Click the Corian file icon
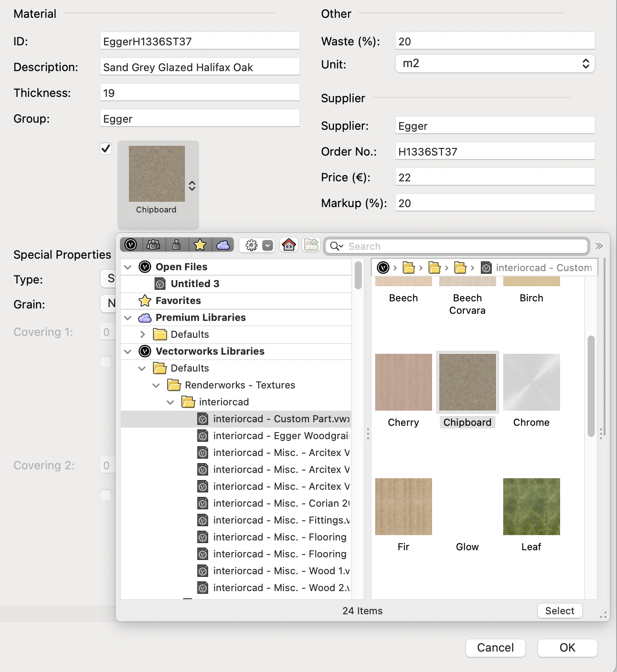 pyautogui.click(x=203, y=504)
